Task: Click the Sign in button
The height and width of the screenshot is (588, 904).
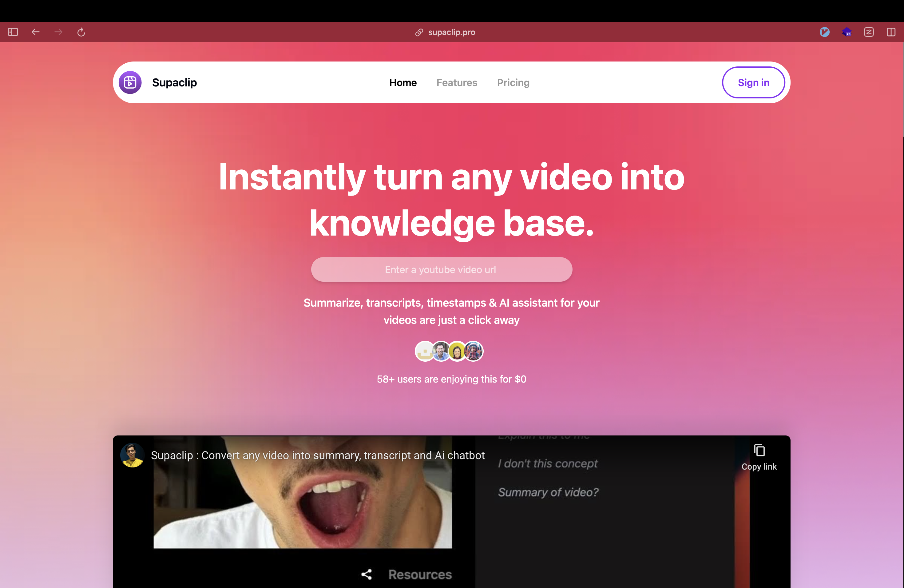Action: (753, 82)
